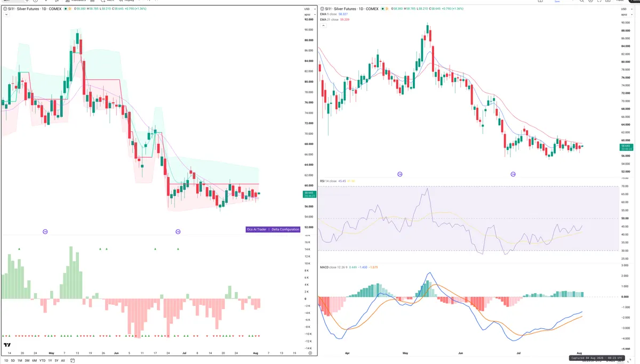Select the 1D time range
This screenshot has height=364, width=640.
click(x=6, y=361)
